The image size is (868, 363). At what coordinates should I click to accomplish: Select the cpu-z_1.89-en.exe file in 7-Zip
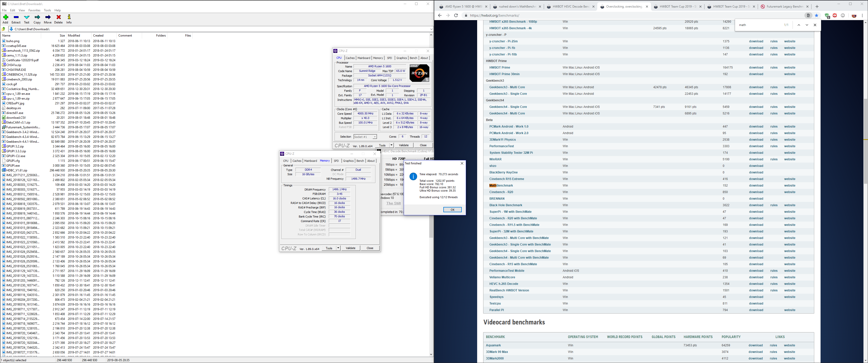tap(18, 94)
